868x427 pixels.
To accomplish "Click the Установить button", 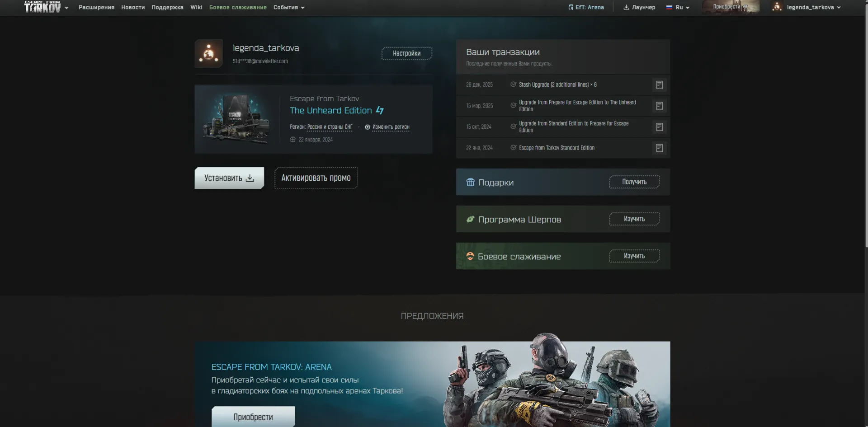I will (x=229, y=178).
